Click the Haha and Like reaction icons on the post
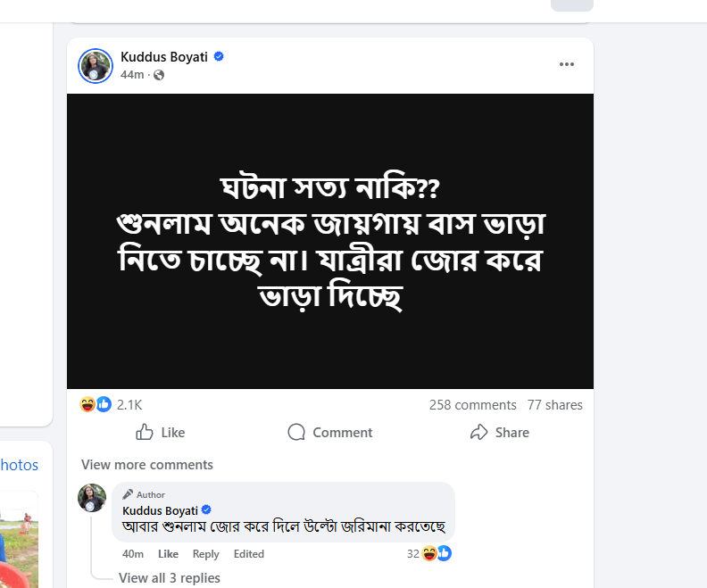The height and width of the screenshot is (588, 707). pos(96,405)
